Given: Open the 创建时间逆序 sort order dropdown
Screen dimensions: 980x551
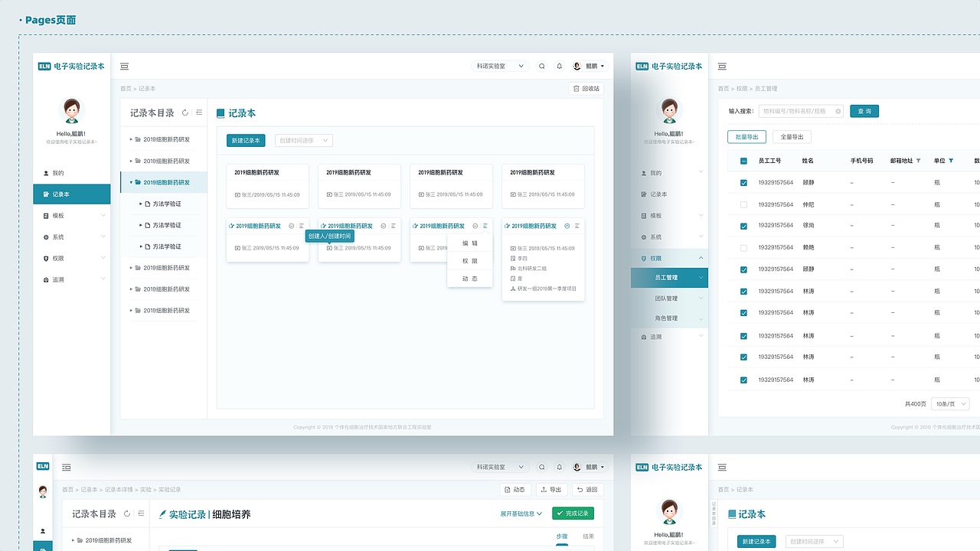Looking at the screenshot, I should coord(302,140).
